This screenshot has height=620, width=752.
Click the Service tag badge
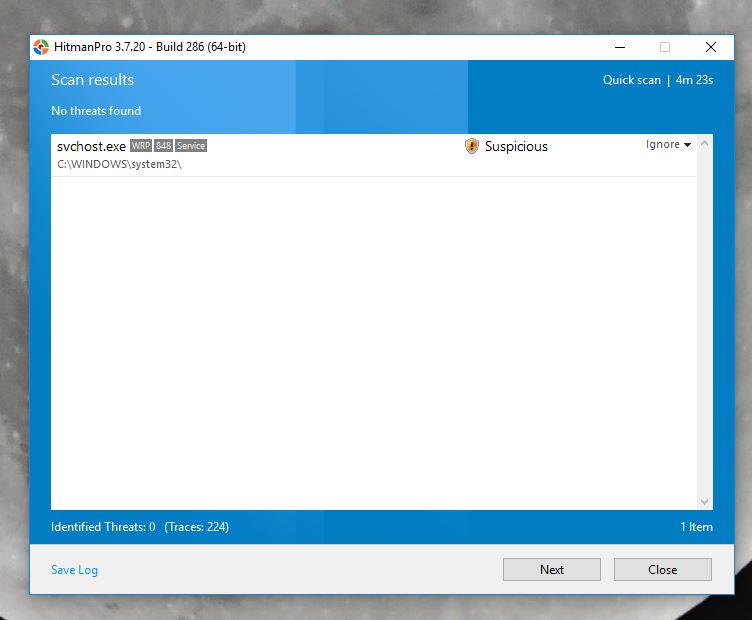tap(191, 146)
